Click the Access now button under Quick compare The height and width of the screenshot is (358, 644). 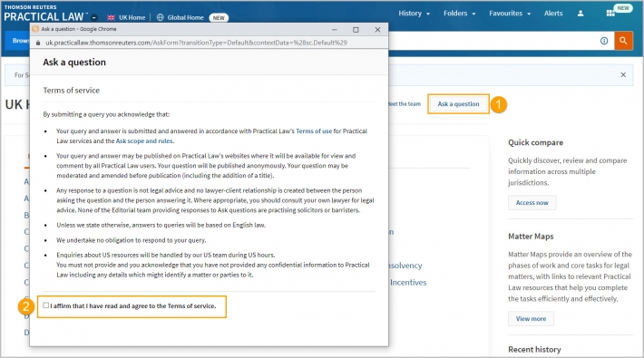coord(532,203)
